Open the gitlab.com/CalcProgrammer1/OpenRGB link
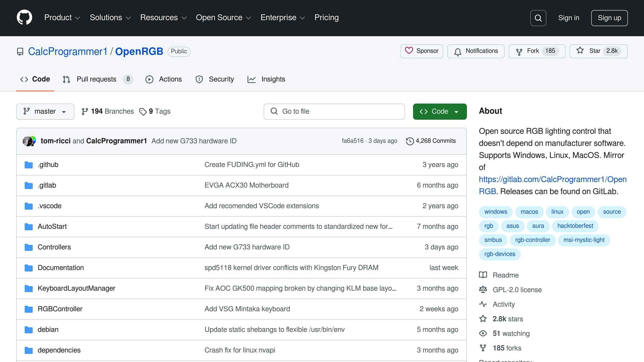The height and width of the screenshot is (362, 644). click(553, 185)
